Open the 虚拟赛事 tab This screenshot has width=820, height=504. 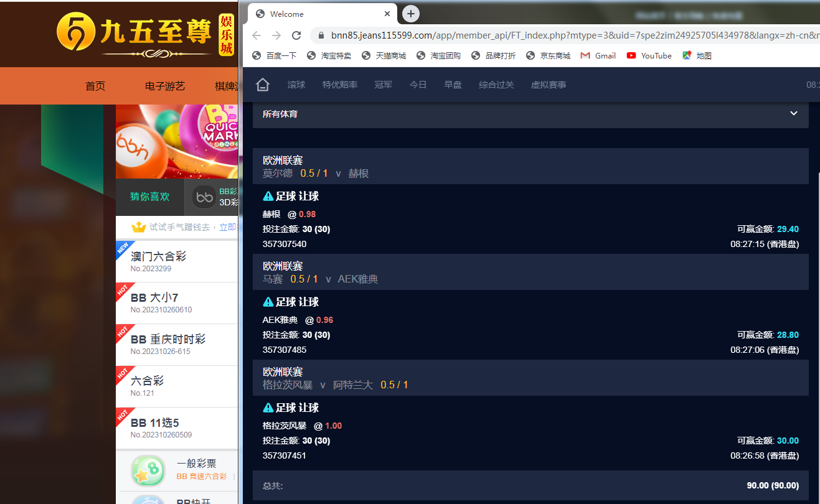click(549, 85)
